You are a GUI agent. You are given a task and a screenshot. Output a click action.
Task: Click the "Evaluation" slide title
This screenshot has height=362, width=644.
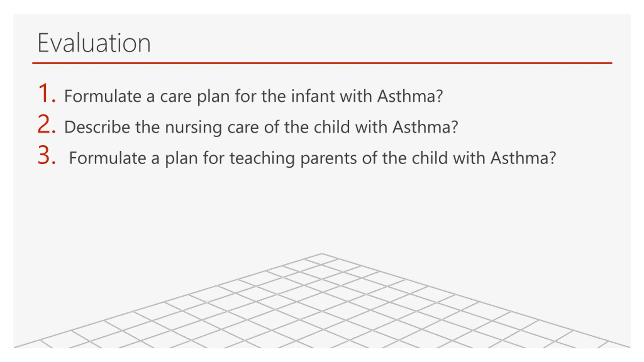pos(94,43)
